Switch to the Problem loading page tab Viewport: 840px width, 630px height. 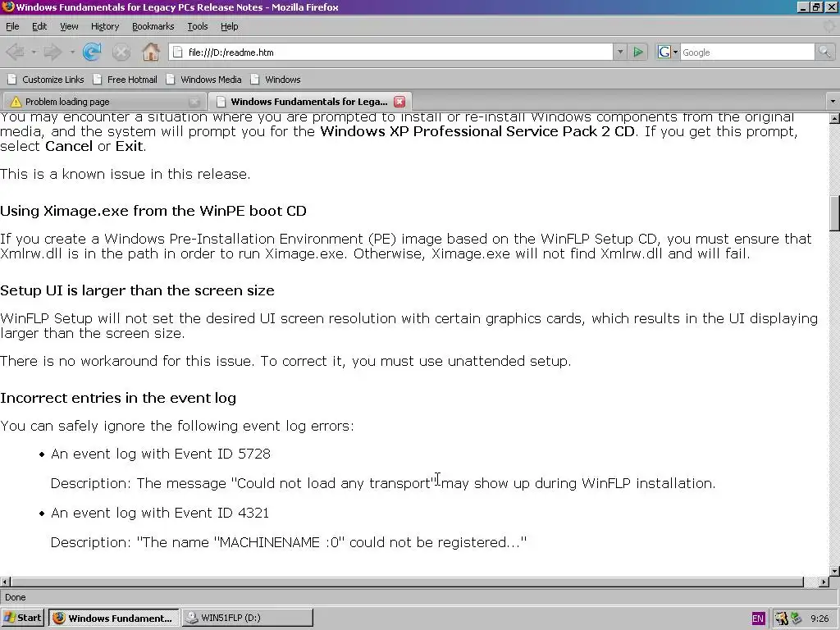click(104, 101)
